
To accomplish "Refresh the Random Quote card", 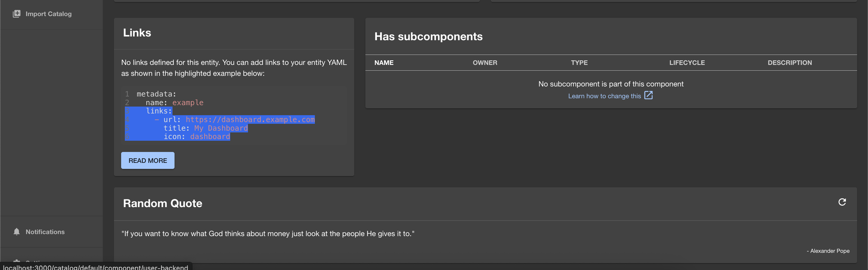I will click(x=842, y=202).
